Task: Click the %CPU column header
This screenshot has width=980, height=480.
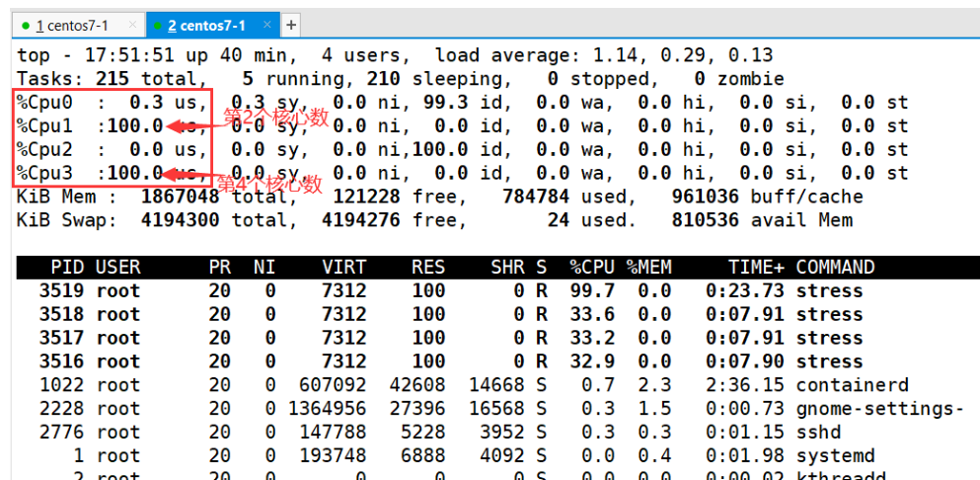Action: click(x=592, y=268)
